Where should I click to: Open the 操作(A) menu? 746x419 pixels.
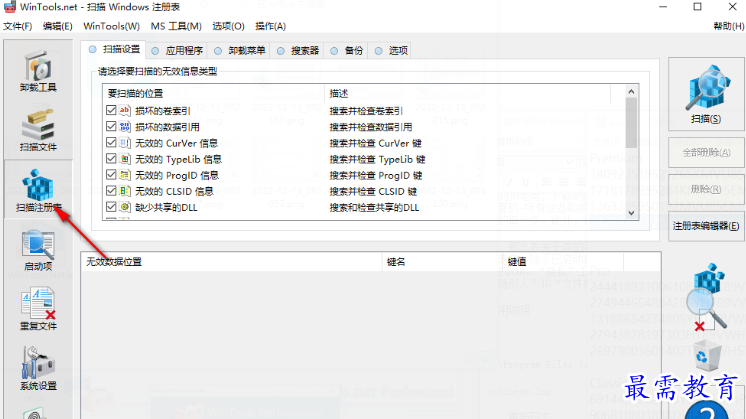click(x=270, y=26)
